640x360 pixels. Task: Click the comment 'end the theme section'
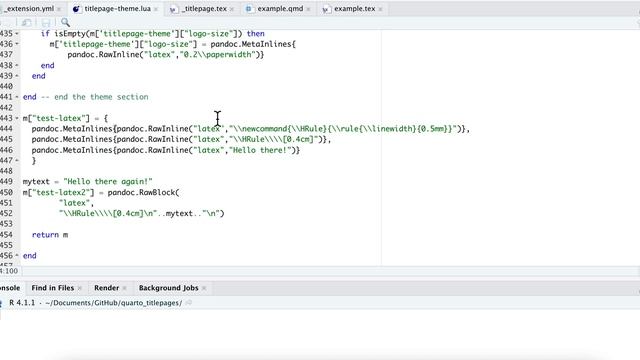point(101,97)
